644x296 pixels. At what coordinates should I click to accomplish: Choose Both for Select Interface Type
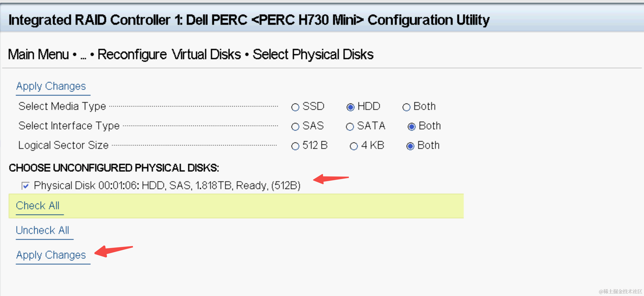411,127
